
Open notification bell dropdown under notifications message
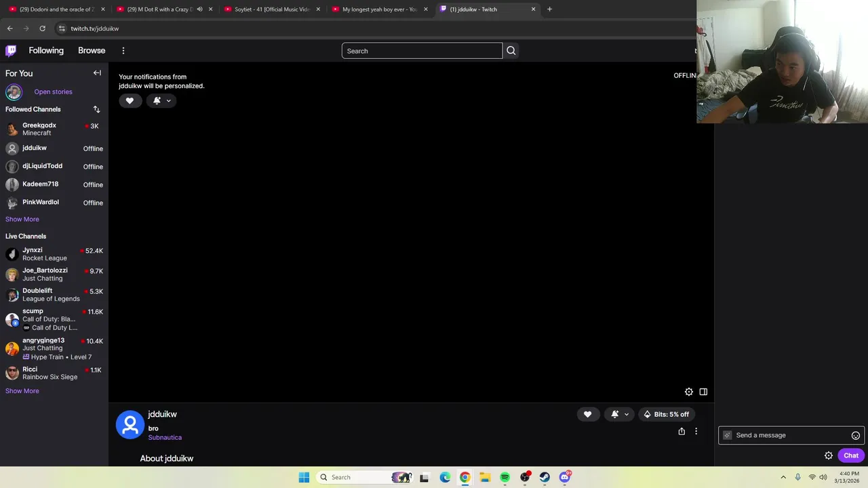tap(161, 101)
